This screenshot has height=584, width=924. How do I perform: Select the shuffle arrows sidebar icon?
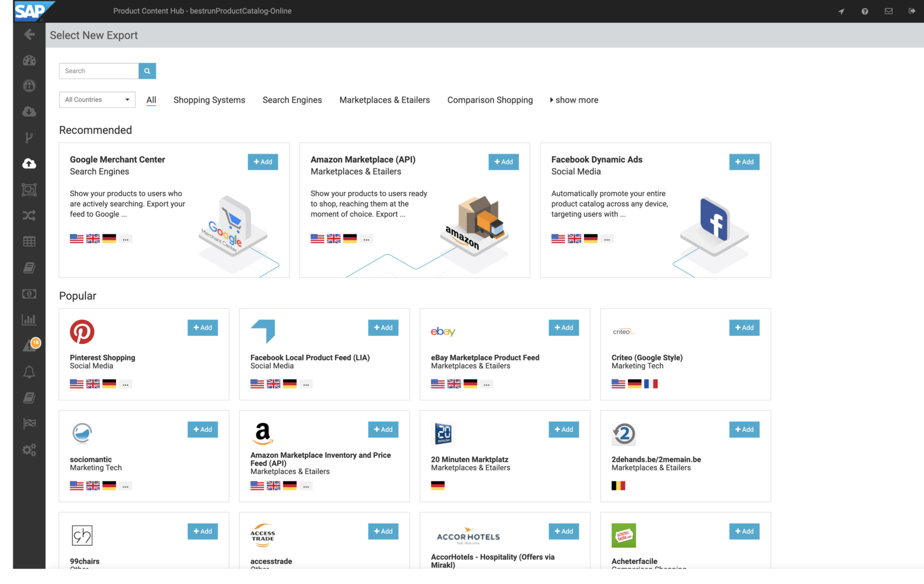pyautogui.click(x=29, y=216)
